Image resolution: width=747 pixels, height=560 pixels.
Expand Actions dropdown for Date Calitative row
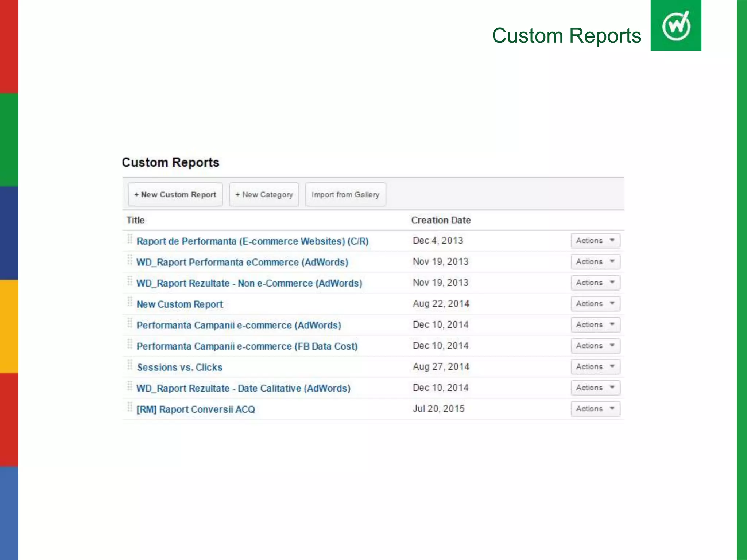point(595,388)
